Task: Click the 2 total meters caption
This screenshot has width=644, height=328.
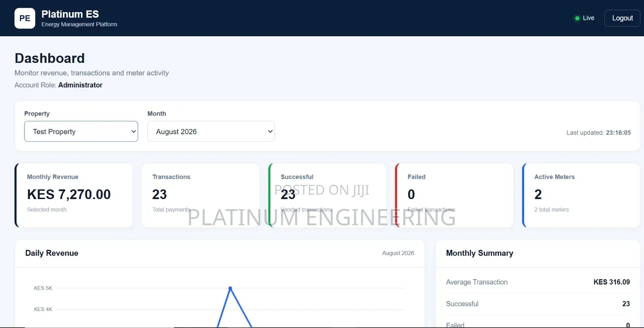Action: click(x=551, y=210)
